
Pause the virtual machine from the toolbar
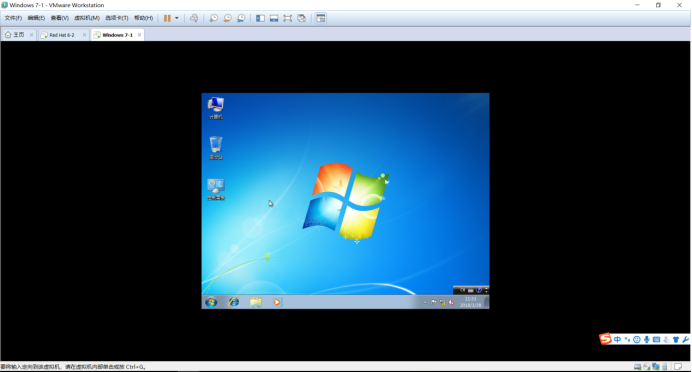167,18
